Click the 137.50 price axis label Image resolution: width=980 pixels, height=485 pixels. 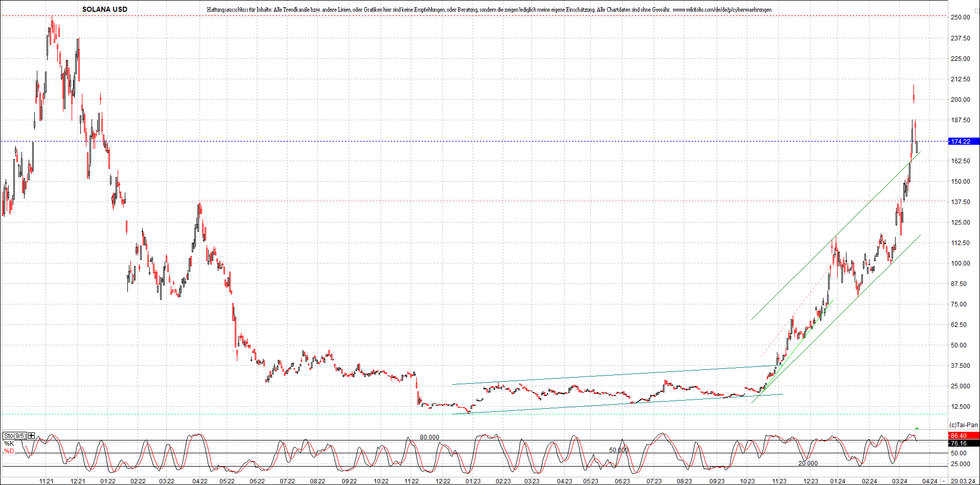961,202
